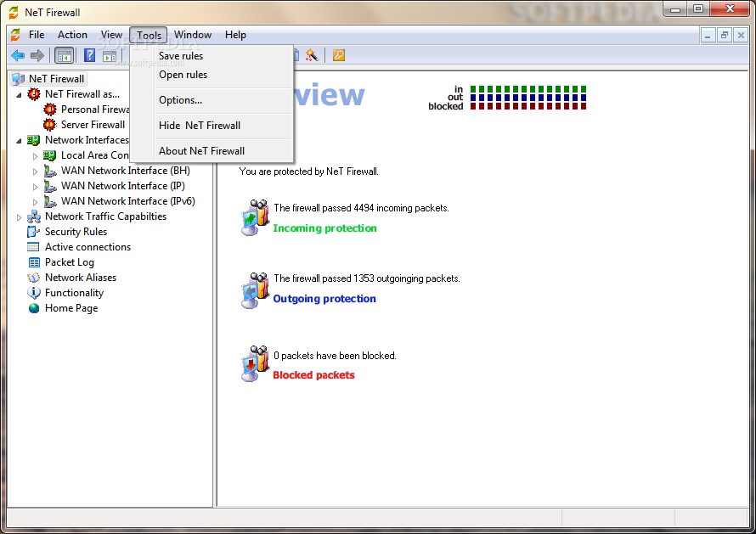This screenshot has width=756, height=534.
Task: Click the orange key icon in toolbar
Action: pyautogui.click(x=338, y=55)
